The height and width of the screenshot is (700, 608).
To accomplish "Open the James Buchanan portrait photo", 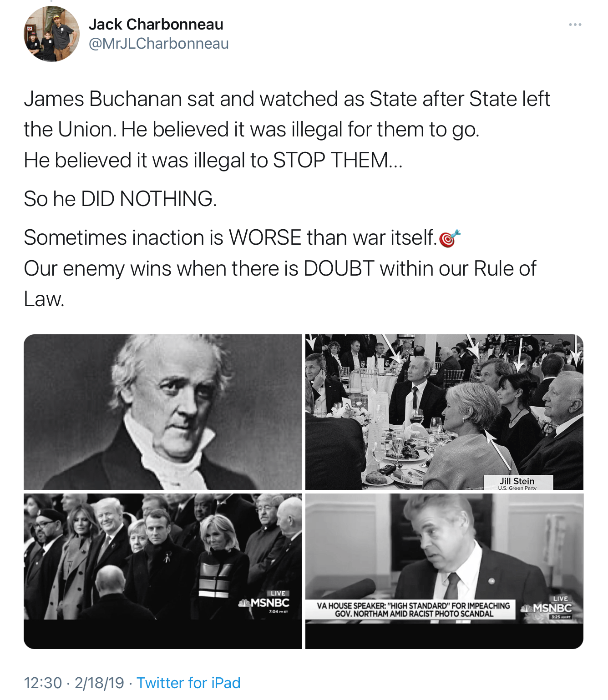I will [x=162, y=412].
